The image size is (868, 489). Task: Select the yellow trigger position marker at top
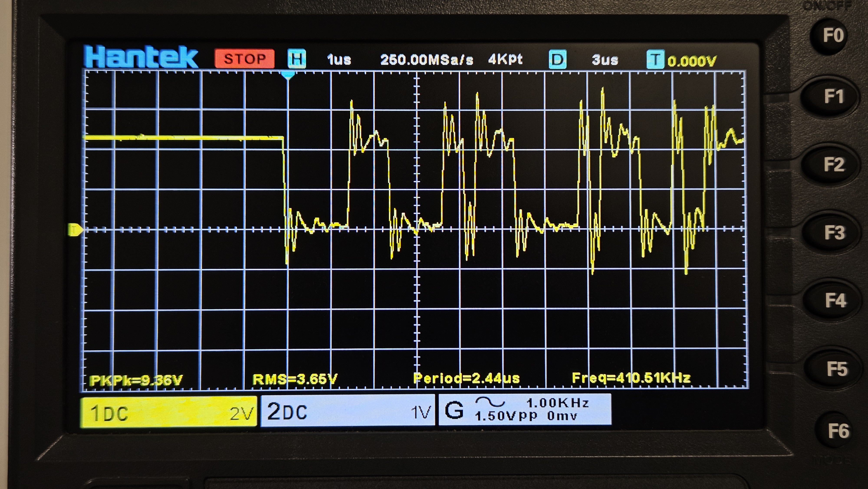pos(288,75)
